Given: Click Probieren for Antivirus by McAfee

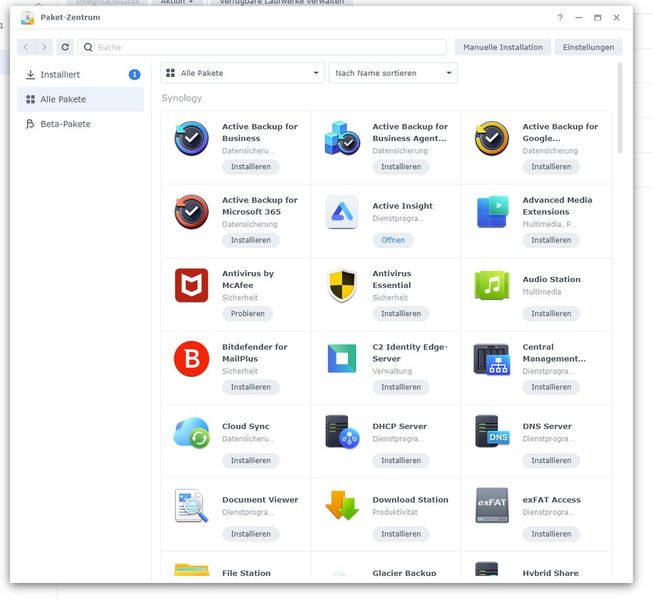Looking at the screenshot, I should (247, 314).
